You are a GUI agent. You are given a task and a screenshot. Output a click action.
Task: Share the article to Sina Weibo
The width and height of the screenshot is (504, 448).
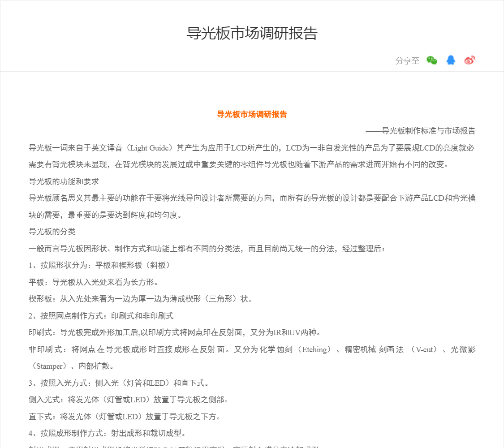tap(469, 60)
